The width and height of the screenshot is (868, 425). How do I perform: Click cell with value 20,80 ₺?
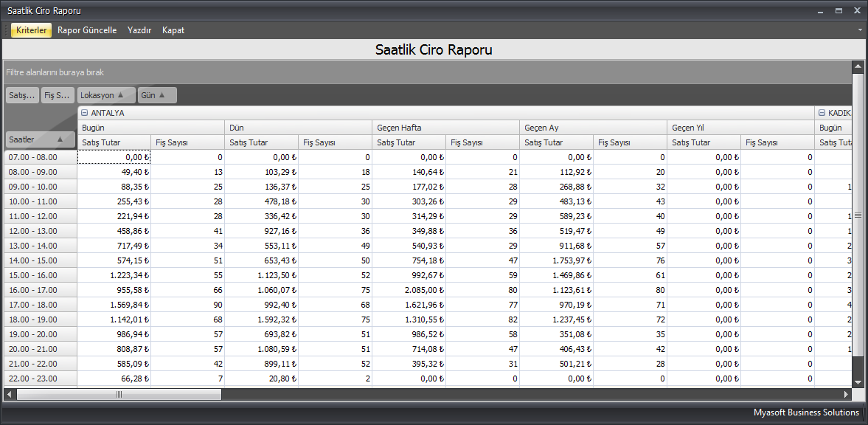[261, 379]
